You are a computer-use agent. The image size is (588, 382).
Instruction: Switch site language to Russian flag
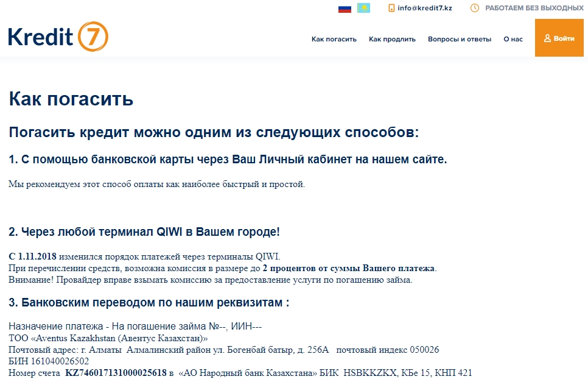[345, 9]
